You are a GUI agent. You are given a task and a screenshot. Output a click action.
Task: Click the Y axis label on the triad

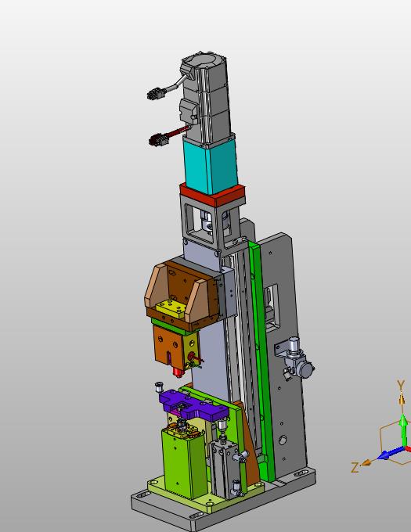coord(401,386)
